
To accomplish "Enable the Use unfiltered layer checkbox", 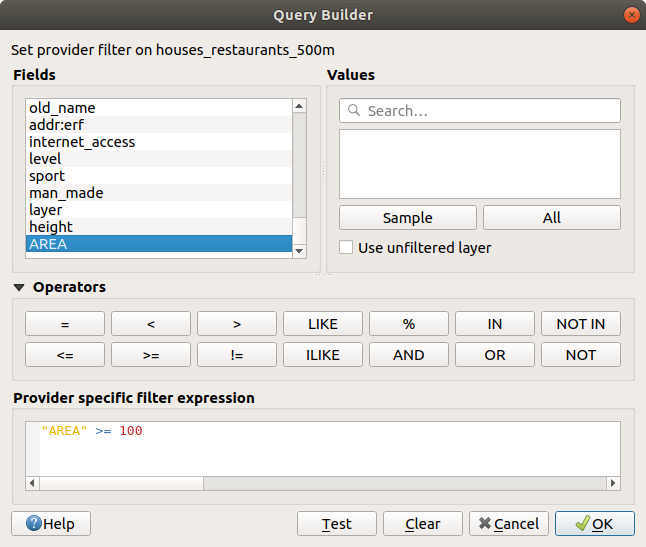I will point(346,247).
